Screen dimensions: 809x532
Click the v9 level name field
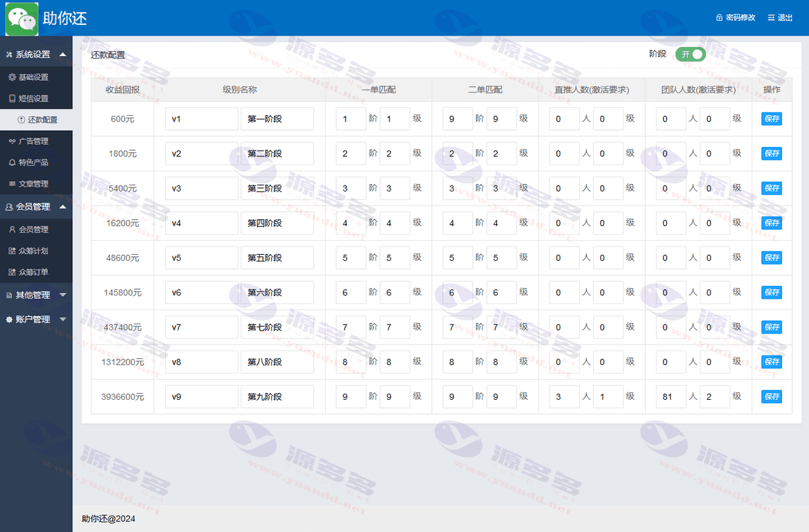point(202,396)
